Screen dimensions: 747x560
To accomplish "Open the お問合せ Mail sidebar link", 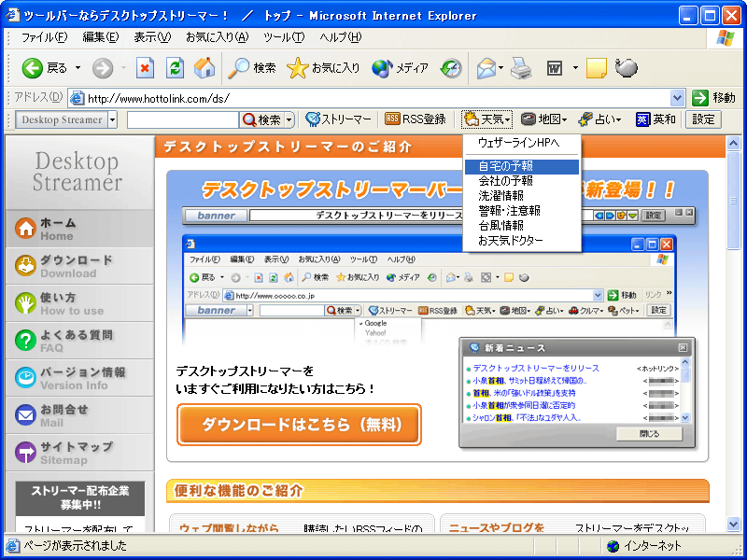I will [x=80, y=415].
